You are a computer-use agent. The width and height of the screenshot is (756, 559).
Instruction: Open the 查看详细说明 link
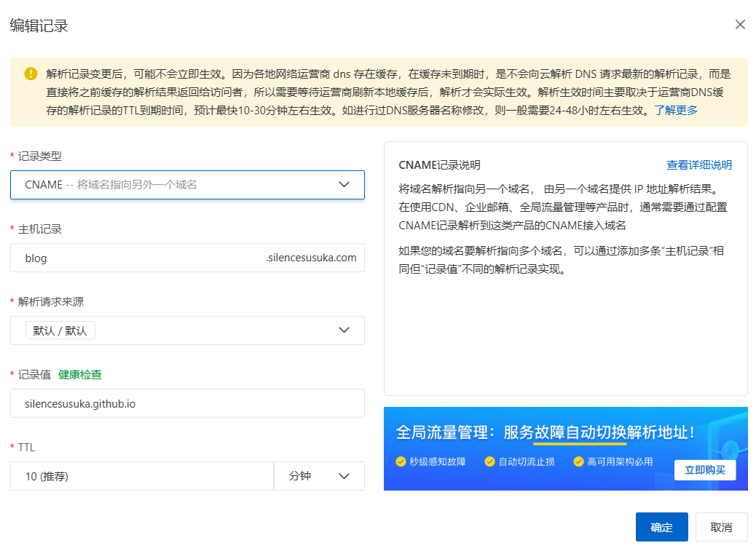pyautogui.click(x=699, y=165)
